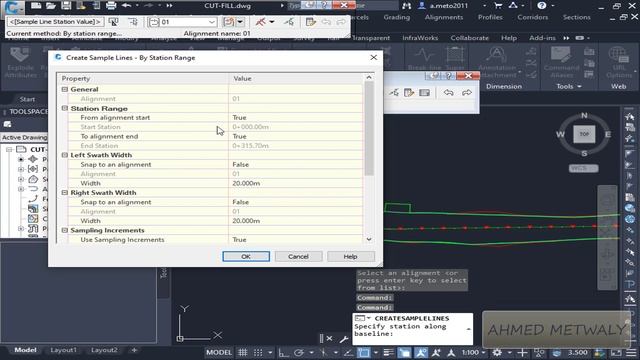Screen dimensions: 640x360
Task: Click the scroll down arrow in dialog
Action: (369, 240)
